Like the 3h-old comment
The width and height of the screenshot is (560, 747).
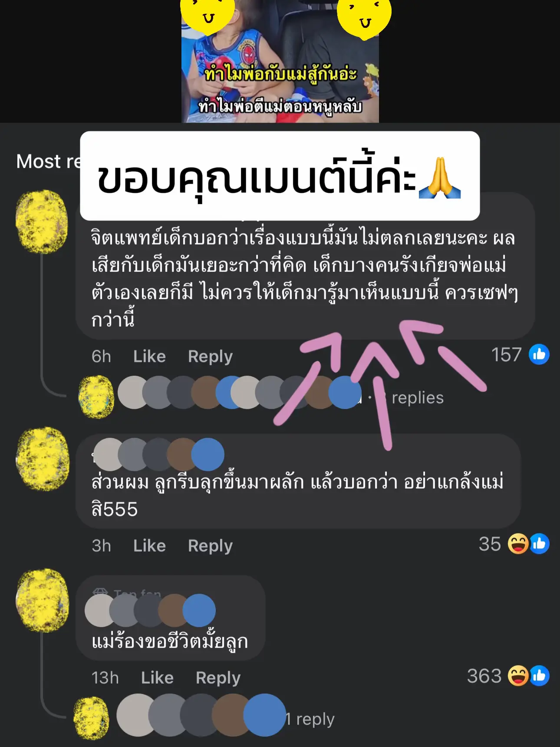(149, 545)
